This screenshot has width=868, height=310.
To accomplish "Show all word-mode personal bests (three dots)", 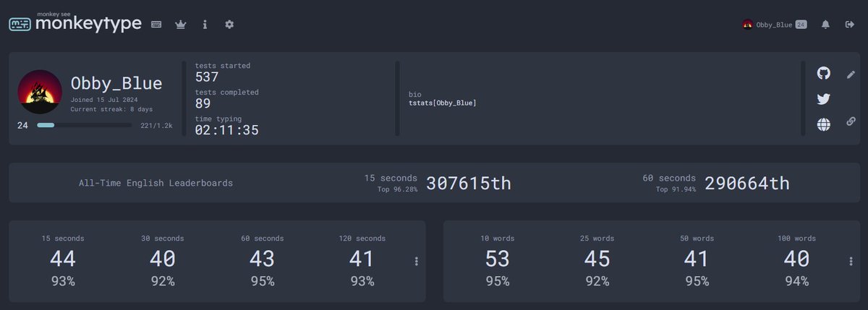I will [850, 262].
